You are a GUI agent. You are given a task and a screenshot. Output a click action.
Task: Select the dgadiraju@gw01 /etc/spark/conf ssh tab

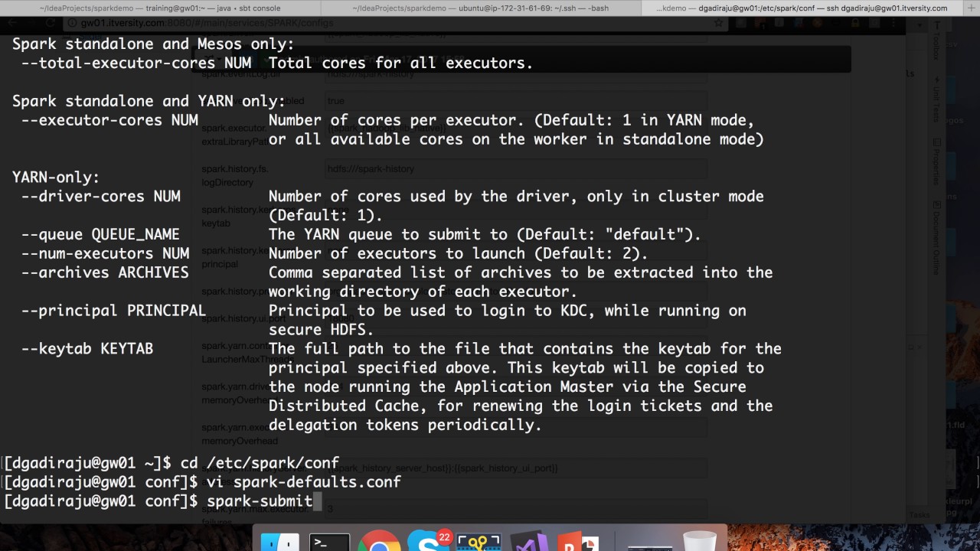click(x=804, y=8)
